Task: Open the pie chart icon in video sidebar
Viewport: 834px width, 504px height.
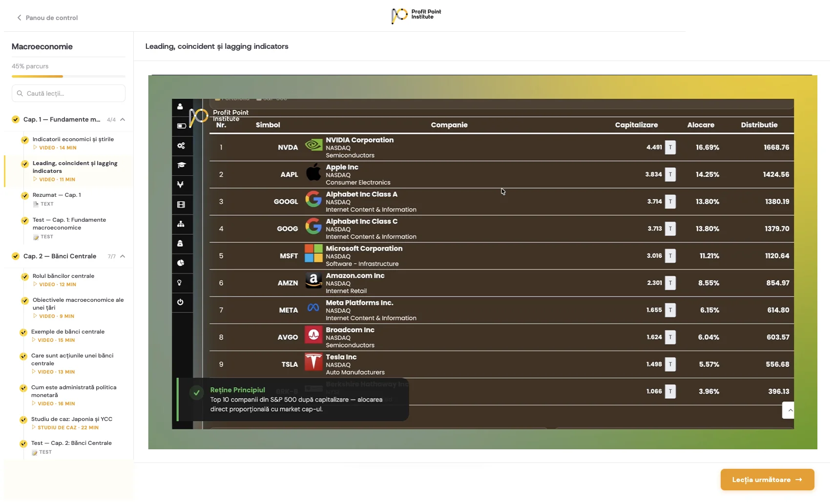Action: 181,263
